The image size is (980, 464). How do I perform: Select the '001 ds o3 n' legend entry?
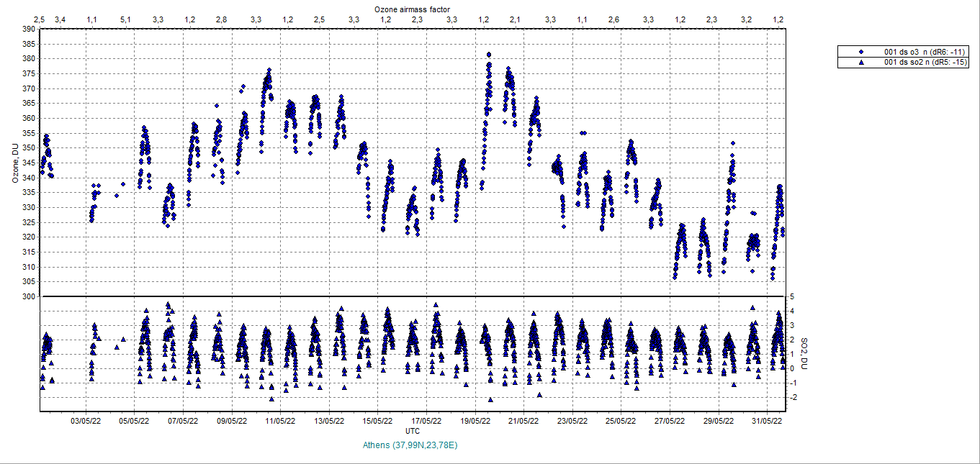point(925,53)
